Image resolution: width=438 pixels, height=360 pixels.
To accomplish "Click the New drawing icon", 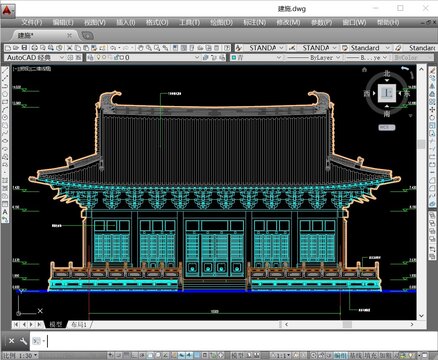I will tap(8, 48).
